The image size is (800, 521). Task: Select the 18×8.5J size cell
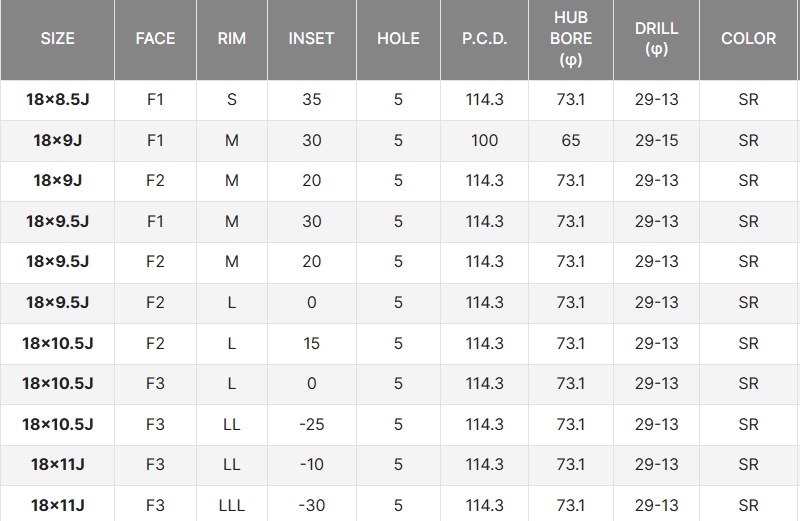point(57,100)
